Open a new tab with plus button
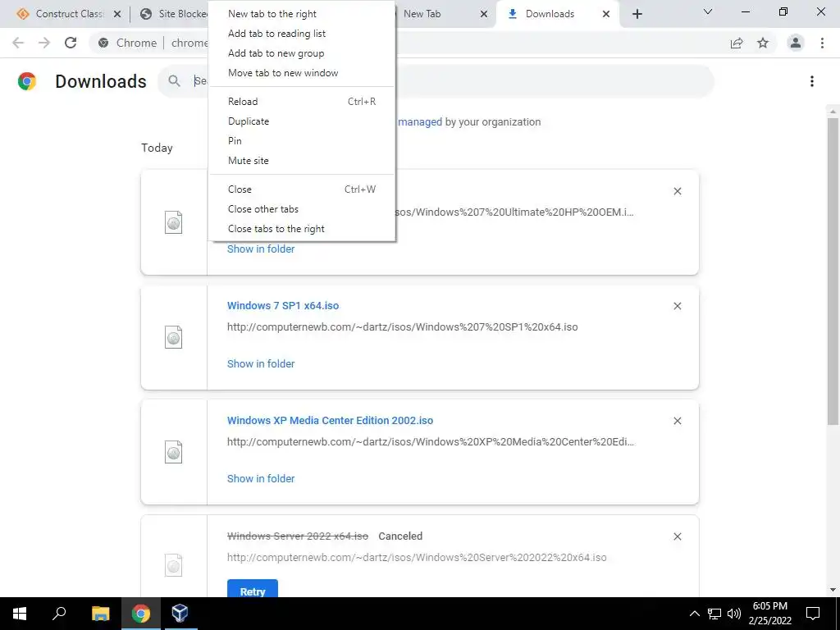The image size is (840, 630). [637, 14]
